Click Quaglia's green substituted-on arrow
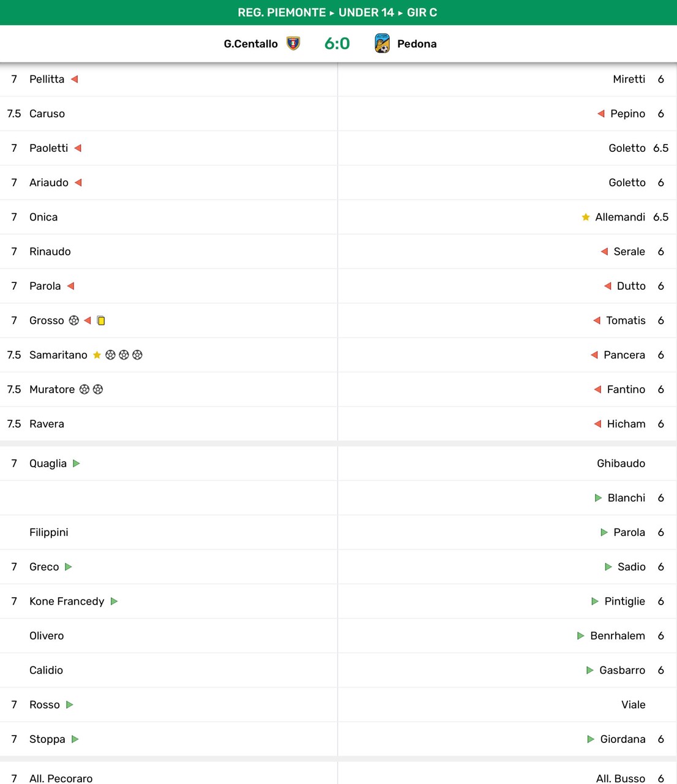The width and height of the screenshot is (677, 784). pyautogui.click(x=77, y=464)
